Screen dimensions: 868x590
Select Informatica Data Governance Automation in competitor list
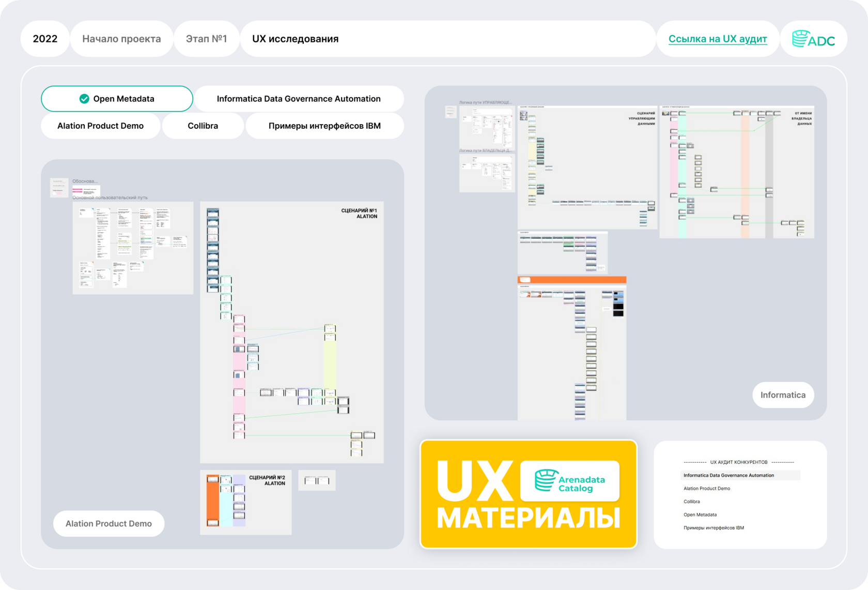coord(740,475)
